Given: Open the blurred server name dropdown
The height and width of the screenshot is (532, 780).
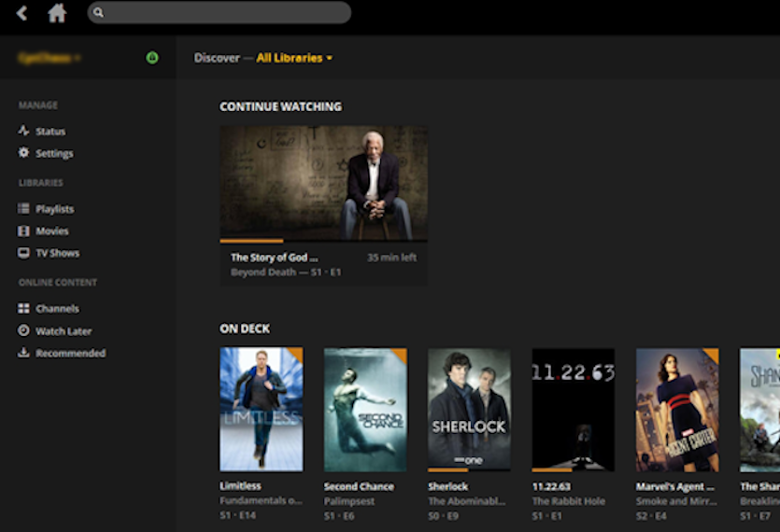Looking at the screenshot, I should (49, 58).
